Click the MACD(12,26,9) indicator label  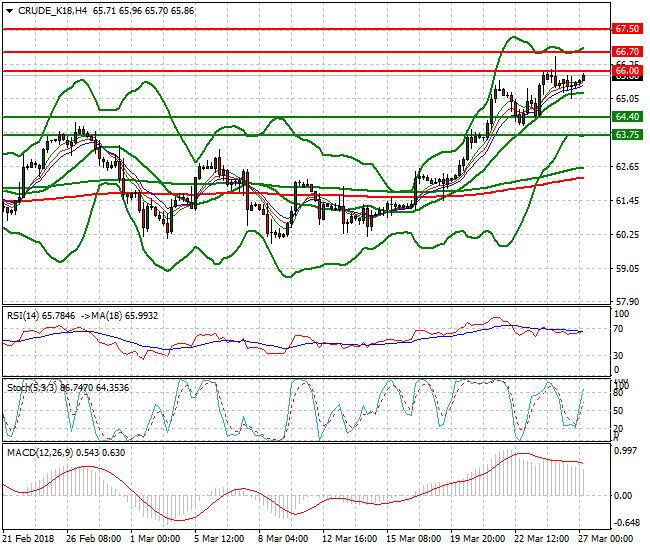[40, 453]
